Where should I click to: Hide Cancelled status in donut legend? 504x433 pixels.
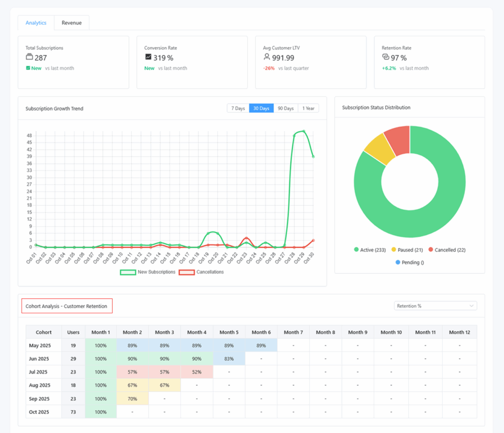tap(446, 250)
